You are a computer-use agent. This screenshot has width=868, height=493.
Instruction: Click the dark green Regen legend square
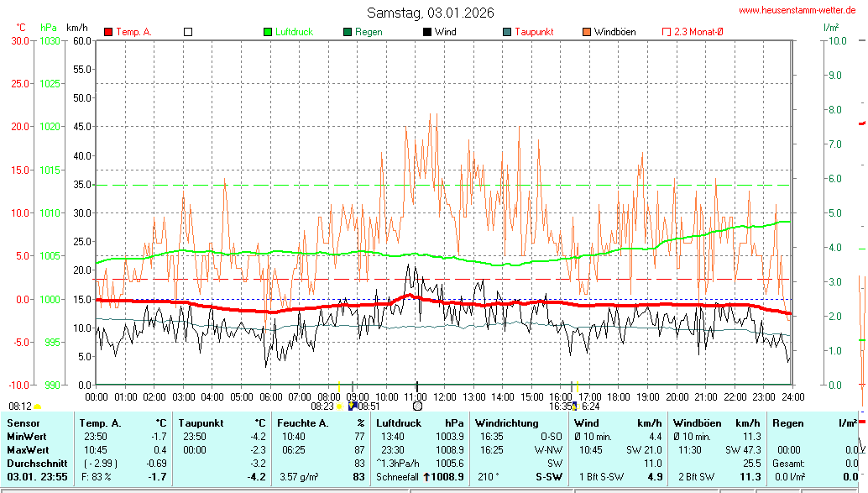click(x=348, y=32)
